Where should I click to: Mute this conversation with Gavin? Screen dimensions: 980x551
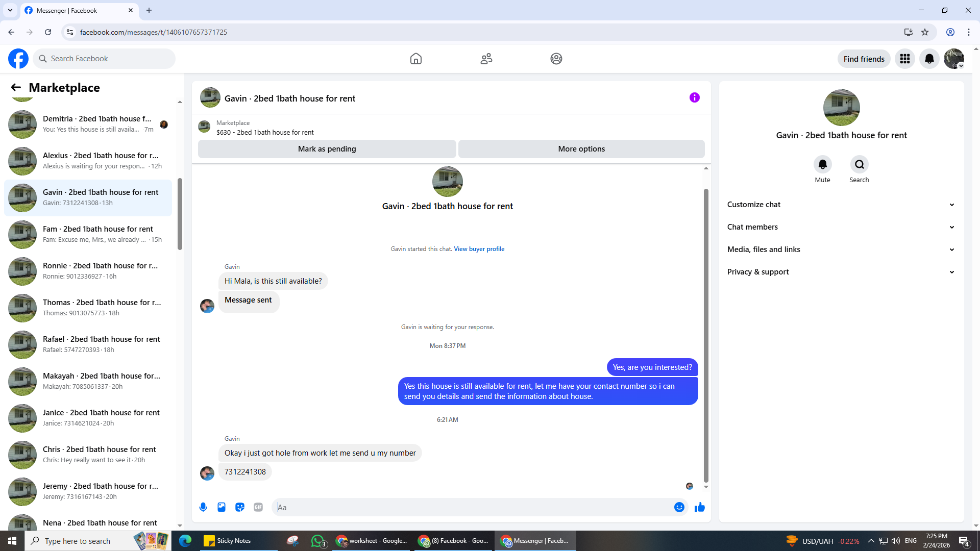(822, 165)
